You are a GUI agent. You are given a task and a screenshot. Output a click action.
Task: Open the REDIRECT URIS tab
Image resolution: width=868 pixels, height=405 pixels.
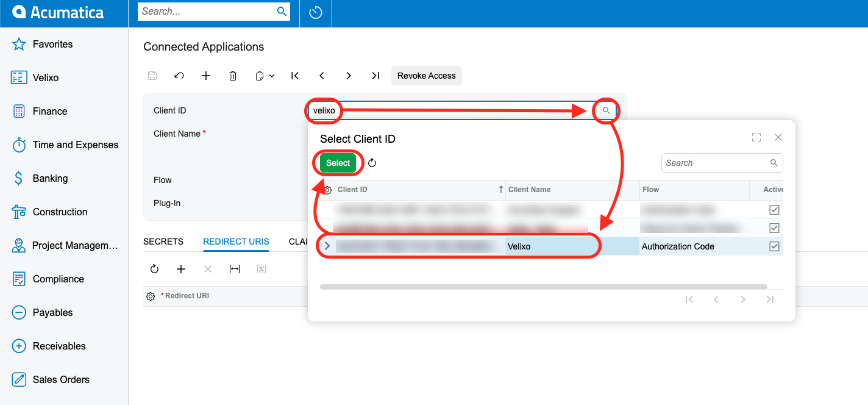tap(236, 242)
